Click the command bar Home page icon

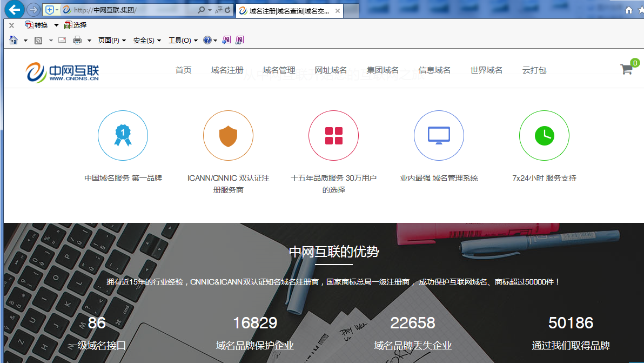[x=14, y=40]
